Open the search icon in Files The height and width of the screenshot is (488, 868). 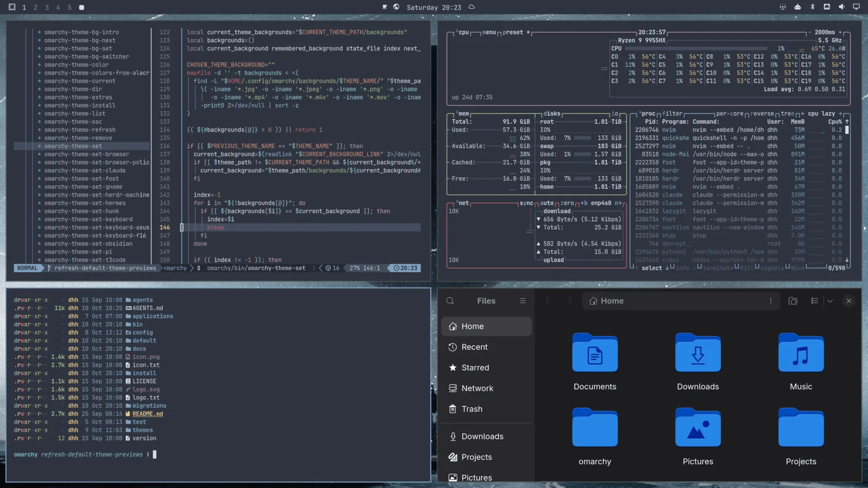pyautogui.click(x=450, y=301)
